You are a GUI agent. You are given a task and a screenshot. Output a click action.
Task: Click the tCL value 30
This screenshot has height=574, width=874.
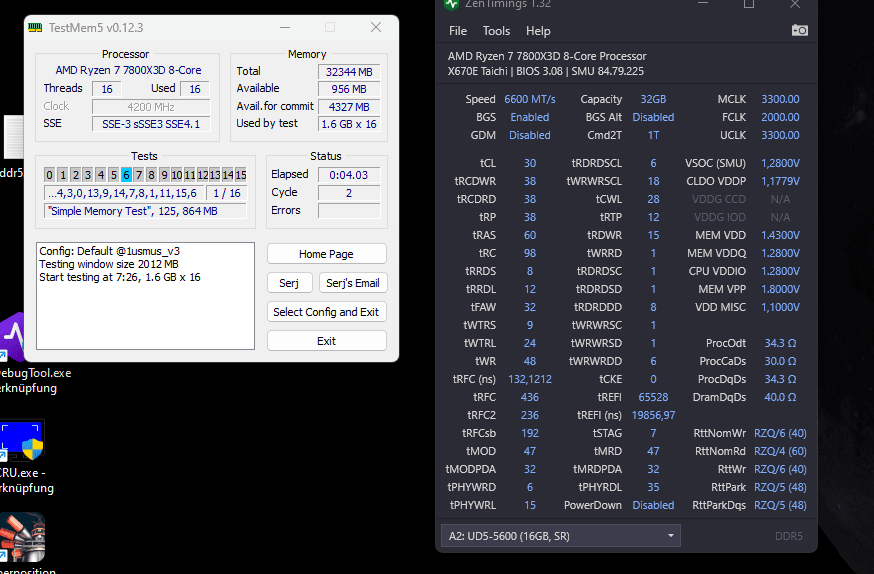530,163
